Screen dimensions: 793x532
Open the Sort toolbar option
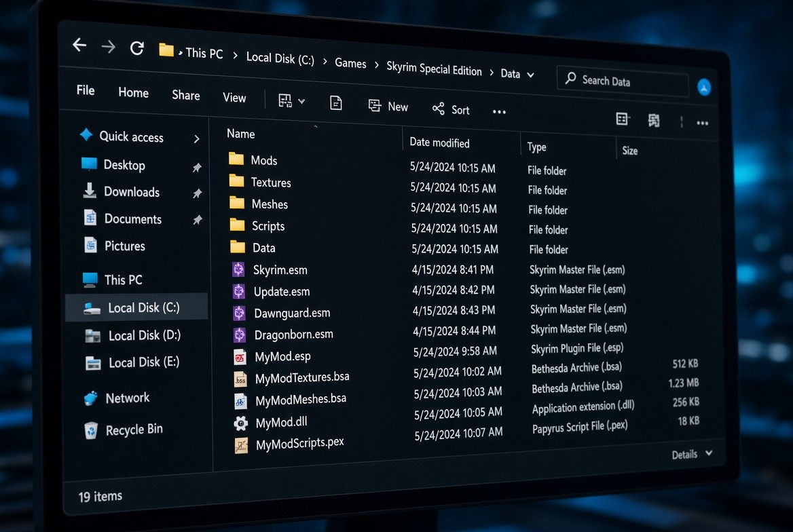click(451, 109)
